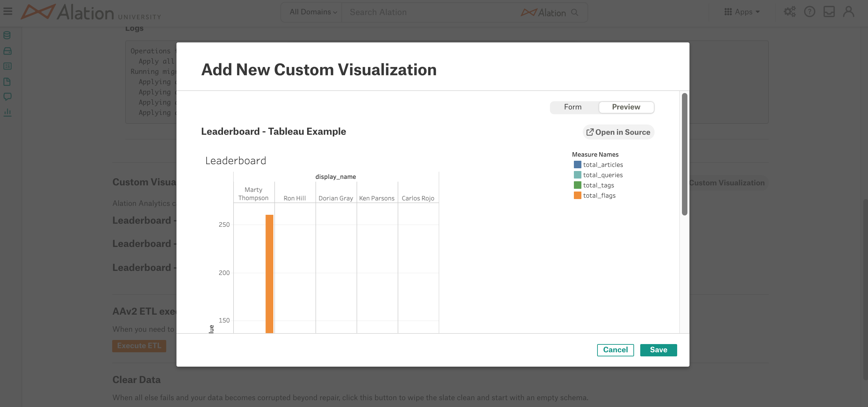Open the file systems sidebar icon
Screen dimensions: 868x407
point(7,51)
